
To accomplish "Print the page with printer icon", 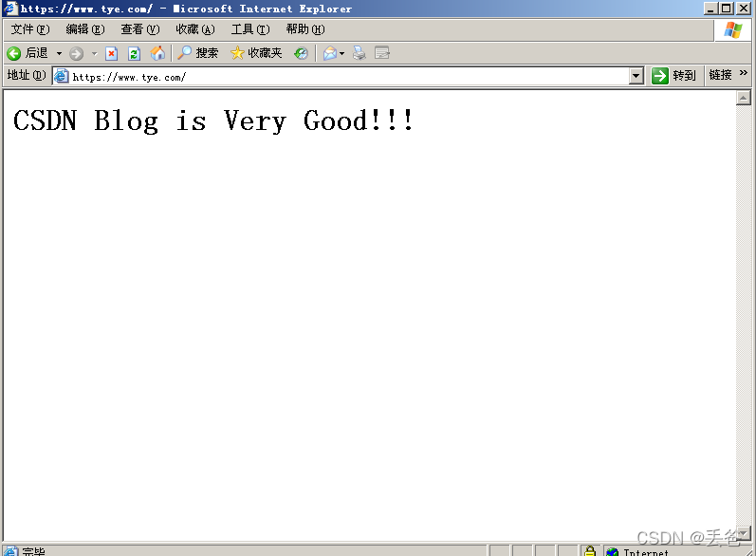I will [360, 53].
